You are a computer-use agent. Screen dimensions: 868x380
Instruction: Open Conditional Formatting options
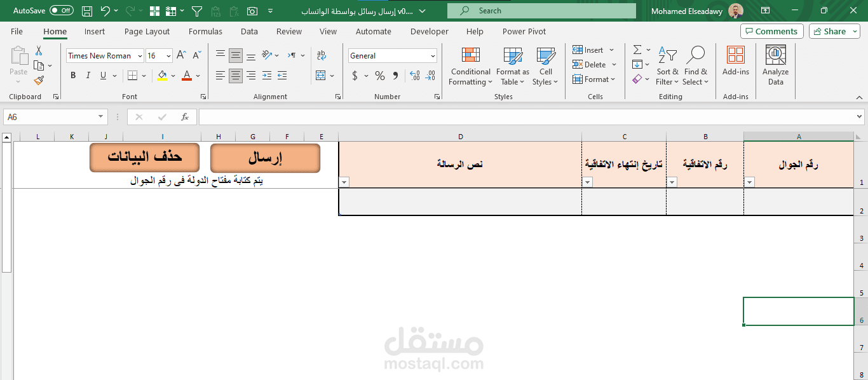tap(470, 65)
